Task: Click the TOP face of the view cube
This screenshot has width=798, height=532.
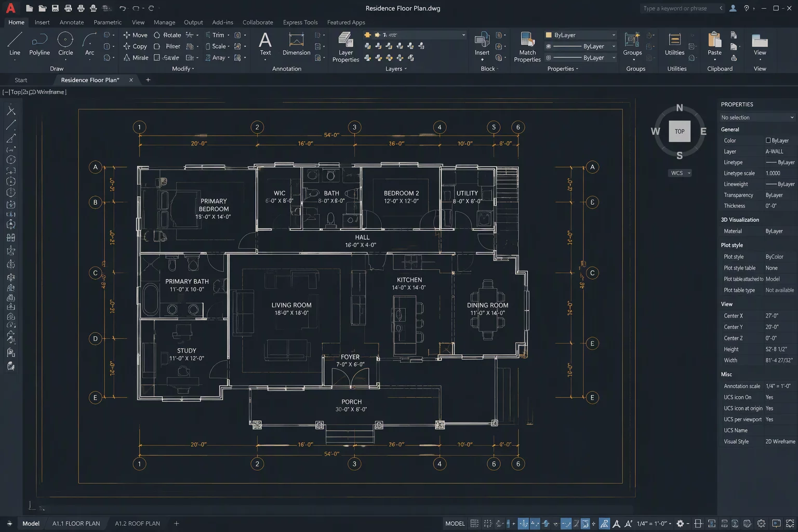Action: tap(680, 131)
